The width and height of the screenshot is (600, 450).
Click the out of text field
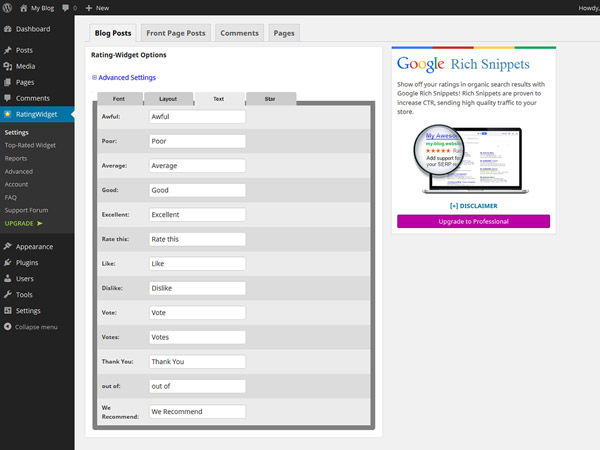point(197,386)
